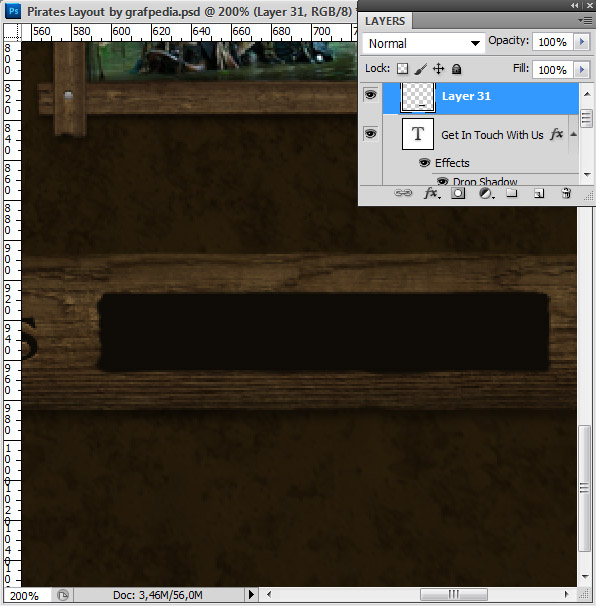
Task: Create a new layer
Action: pos(539,193)
